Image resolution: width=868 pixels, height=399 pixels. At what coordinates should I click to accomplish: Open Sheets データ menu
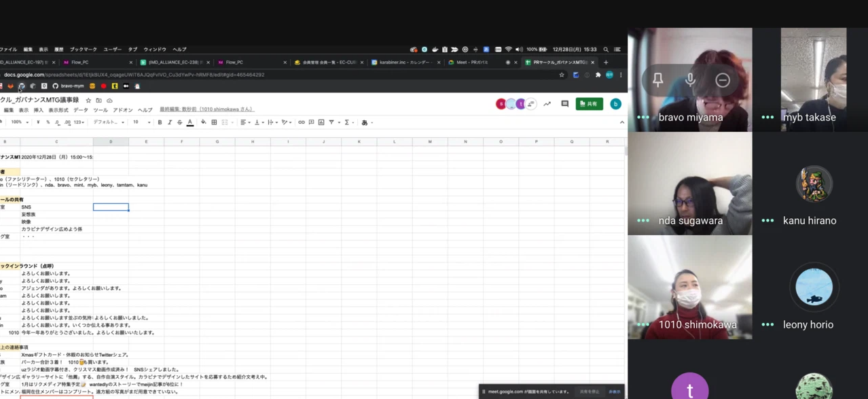click(81, 110)
